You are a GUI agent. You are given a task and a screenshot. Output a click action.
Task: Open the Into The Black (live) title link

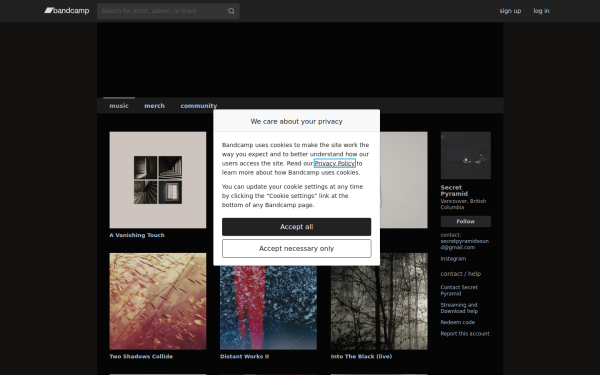[x=361, y=356]
